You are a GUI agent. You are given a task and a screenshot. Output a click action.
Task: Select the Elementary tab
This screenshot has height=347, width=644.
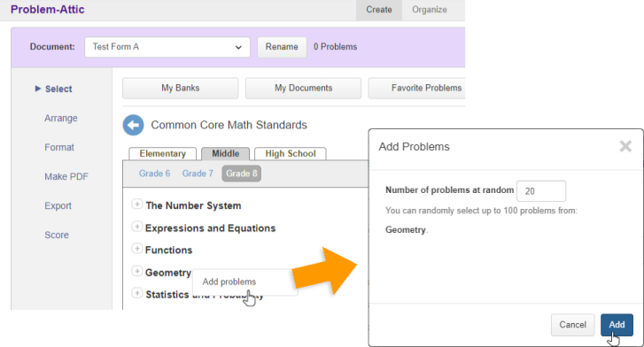coord(163,154)
